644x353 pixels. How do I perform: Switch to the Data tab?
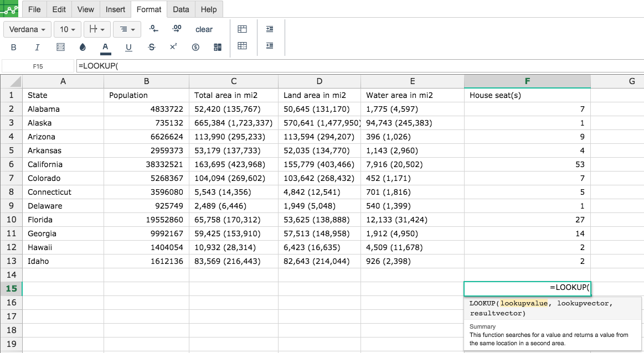coord(181,9)
